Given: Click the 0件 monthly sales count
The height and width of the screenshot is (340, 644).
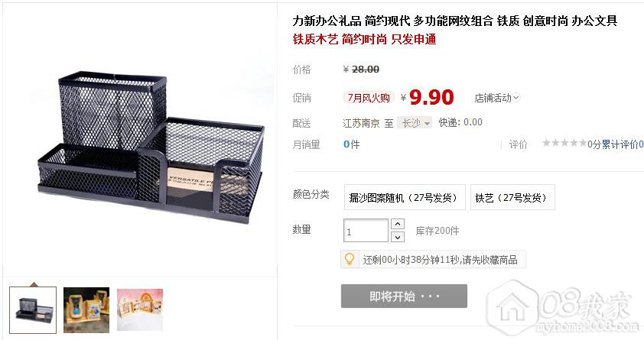Looking at the screenshot, I should [x=352, y=144].
